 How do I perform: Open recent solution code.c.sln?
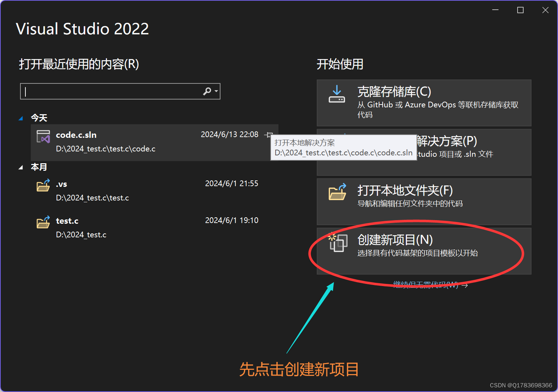pyautogui.click(x=155, y=142)
